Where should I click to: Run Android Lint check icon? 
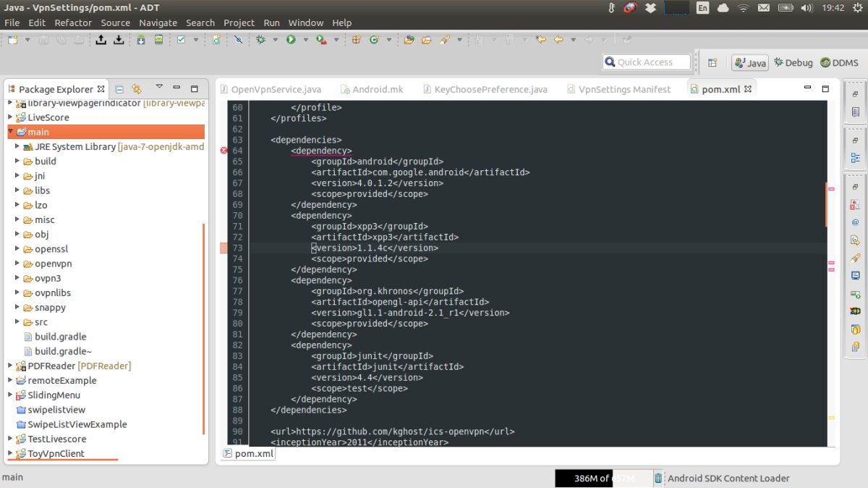(x=182, y=40)
